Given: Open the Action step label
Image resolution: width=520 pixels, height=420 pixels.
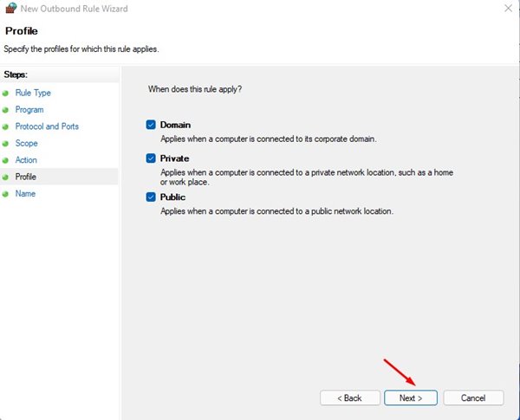Looking at the screenshot, I should pyautogui.click(x=27, y=160).
